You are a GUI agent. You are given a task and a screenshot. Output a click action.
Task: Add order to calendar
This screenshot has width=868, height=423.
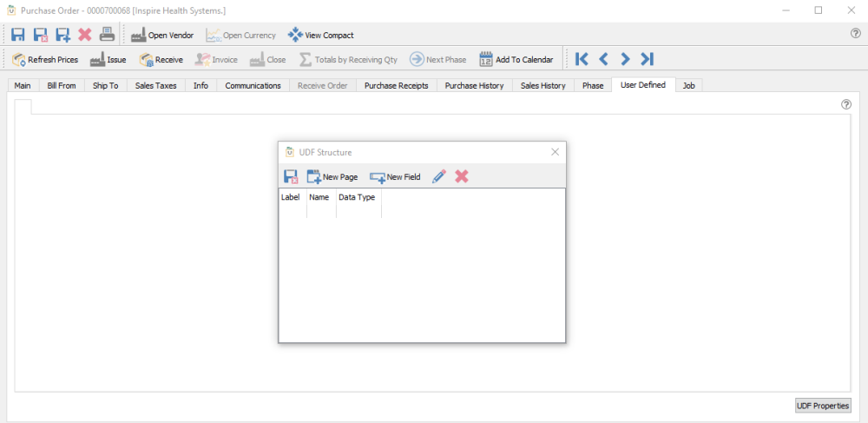click(x=516, y=59)
